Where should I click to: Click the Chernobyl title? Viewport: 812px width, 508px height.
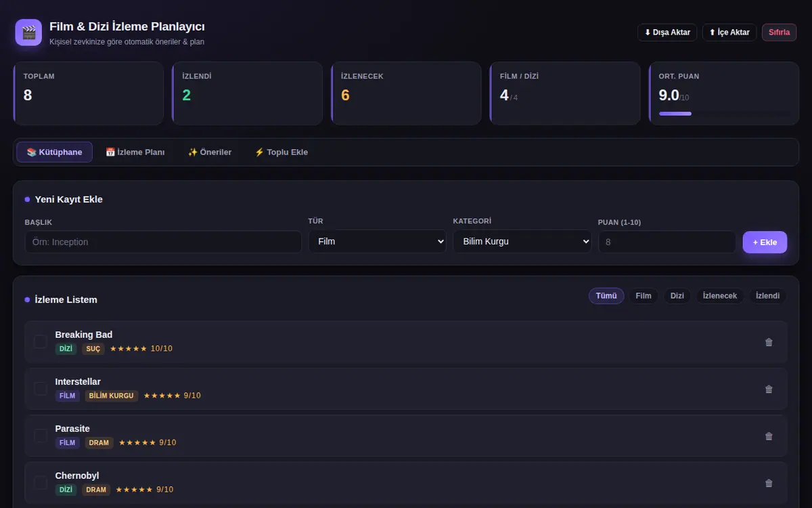[77, 476]
